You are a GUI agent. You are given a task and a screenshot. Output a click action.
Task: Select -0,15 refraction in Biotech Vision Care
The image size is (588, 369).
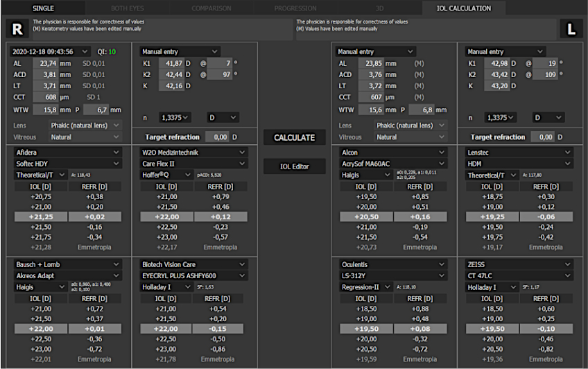218,329
